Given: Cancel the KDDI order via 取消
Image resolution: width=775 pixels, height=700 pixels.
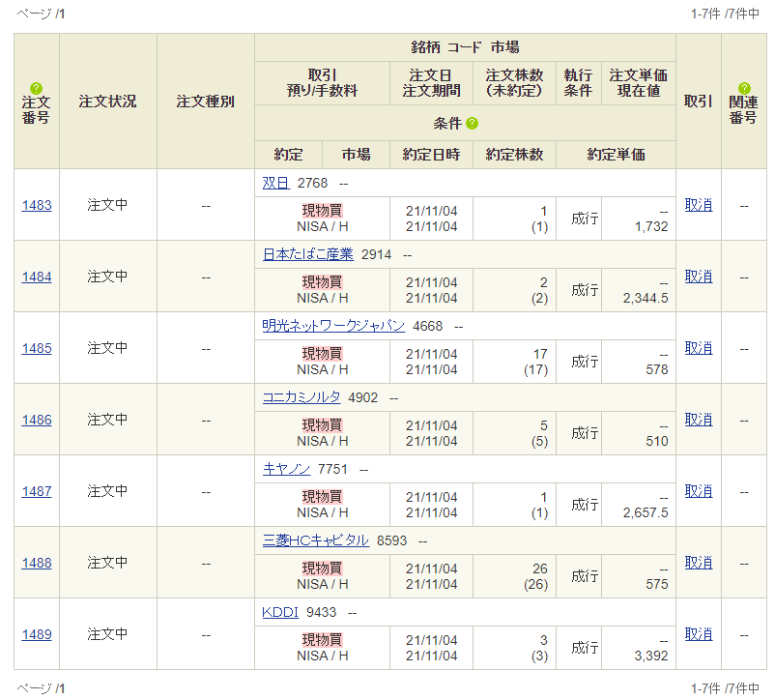Looking at the screenshot, I should 698,634.
